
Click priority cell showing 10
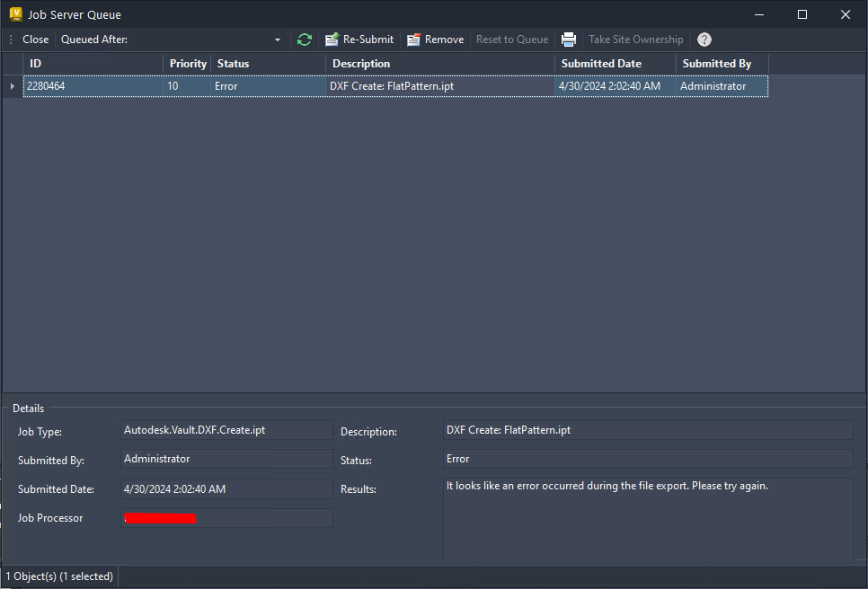(187, 86)
